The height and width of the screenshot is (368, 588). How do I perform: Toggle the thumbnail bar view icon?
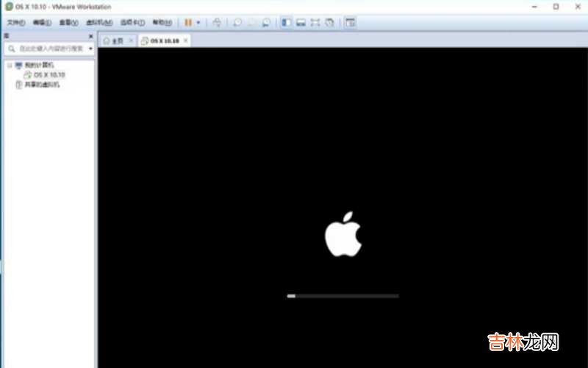[x=301, y=23]
